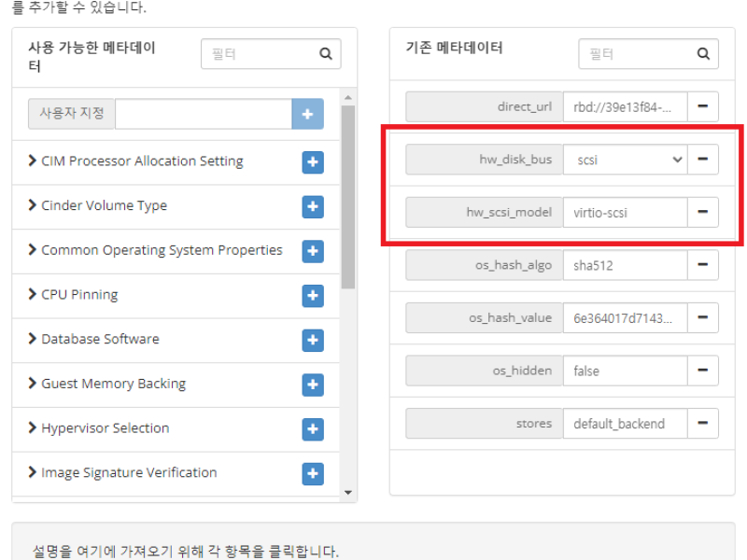Edit the hw_scsi_model value virtio-scsi
This screenshot has width=747, height=560.
point(625,213)
